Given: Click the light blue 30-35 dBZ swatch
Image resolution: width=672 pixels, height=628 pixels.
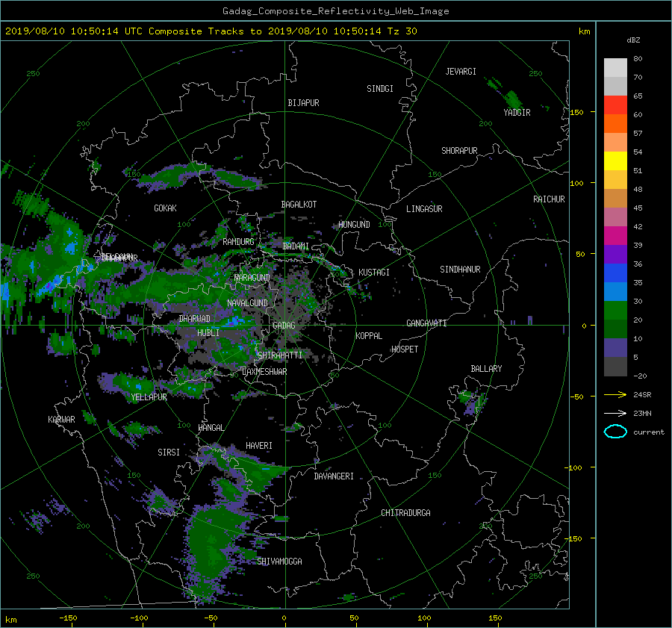Looking at the screenshot, I should [x=615, y=291].
